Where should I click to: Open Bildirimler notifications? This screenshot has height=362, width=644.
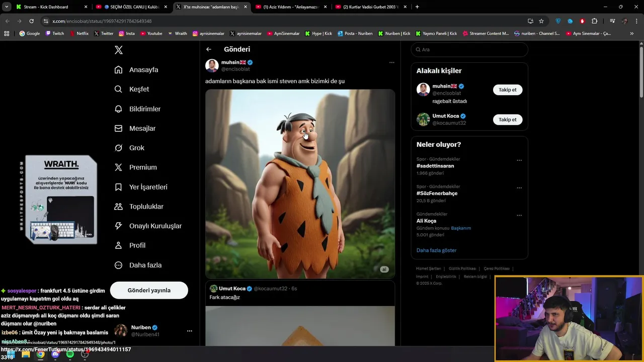[x=137, y=109]
